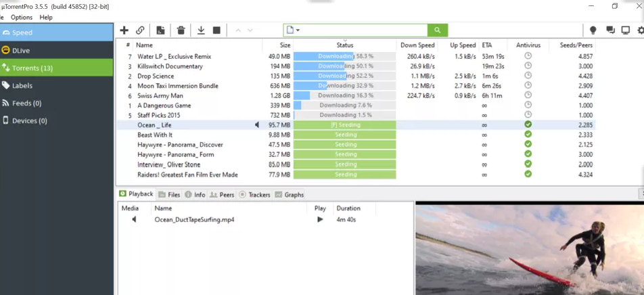Click the Swiss Army Man progress bar
This screenshot has width=644, height=295.
tap(344, 95)
